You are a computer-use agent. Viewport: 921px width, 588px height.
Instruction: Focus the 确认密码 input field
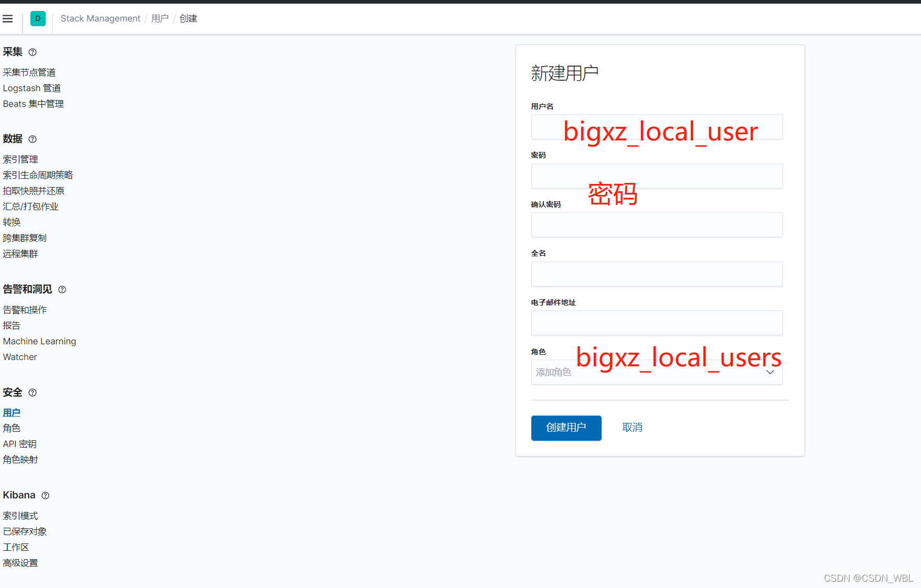pyautogui.click(x=657, y=225)
